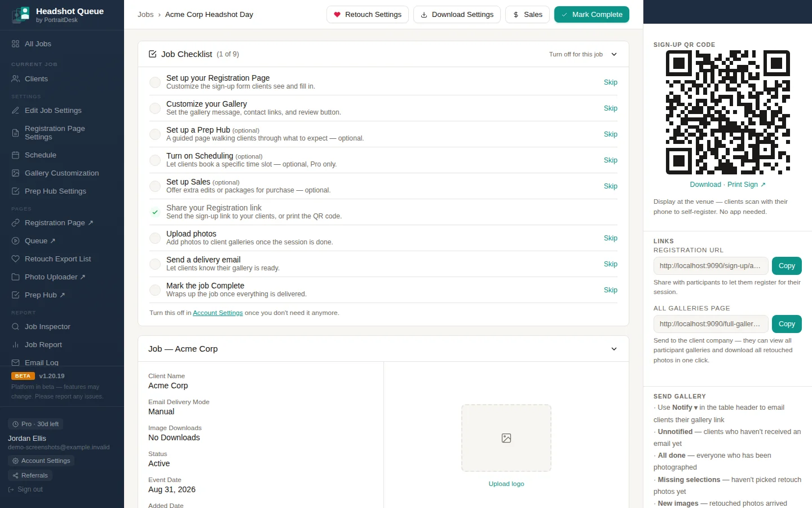The height and width of the screenshot is (508, 812).
Task: Click Mark Complete button
Action: click(x=592, y=15)
